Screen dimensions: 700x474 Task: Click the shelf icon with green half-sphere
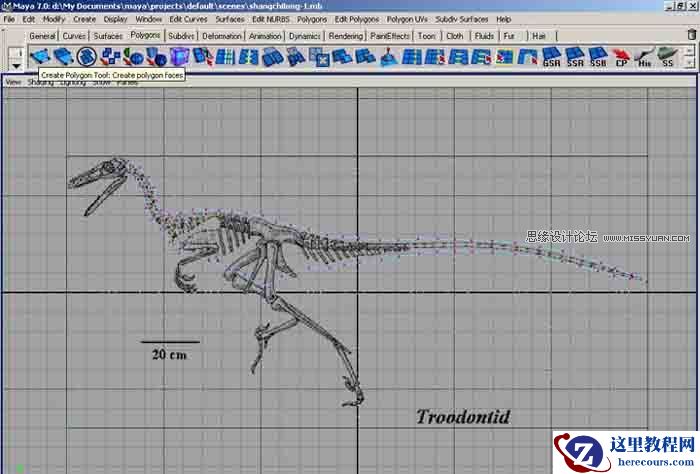[x=133, y=57]
